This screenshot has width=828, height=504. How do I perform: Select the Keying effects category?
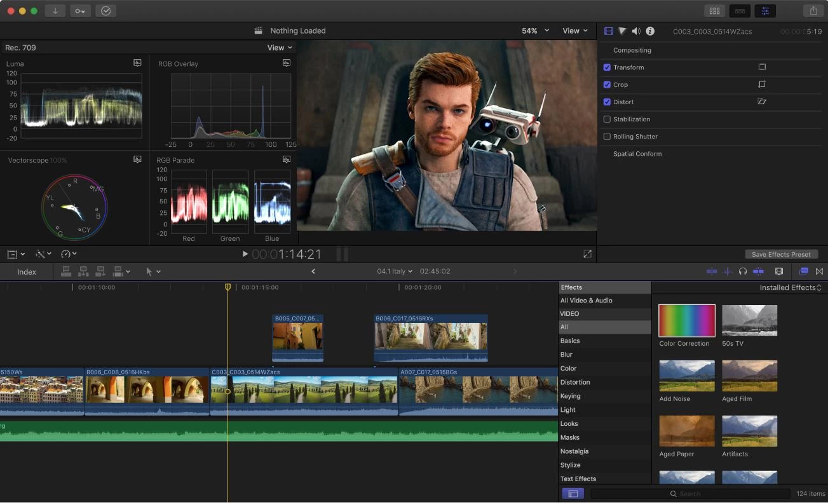[x=604, y=396]
